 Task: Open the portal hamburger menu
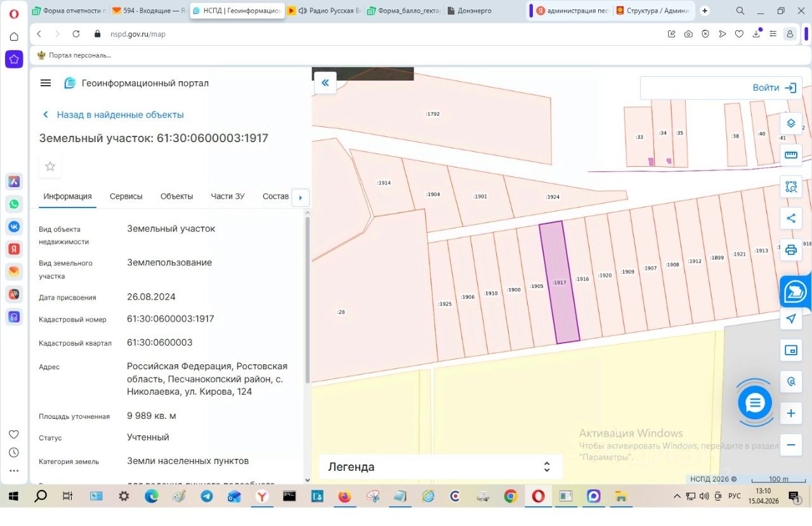(46, 83)
